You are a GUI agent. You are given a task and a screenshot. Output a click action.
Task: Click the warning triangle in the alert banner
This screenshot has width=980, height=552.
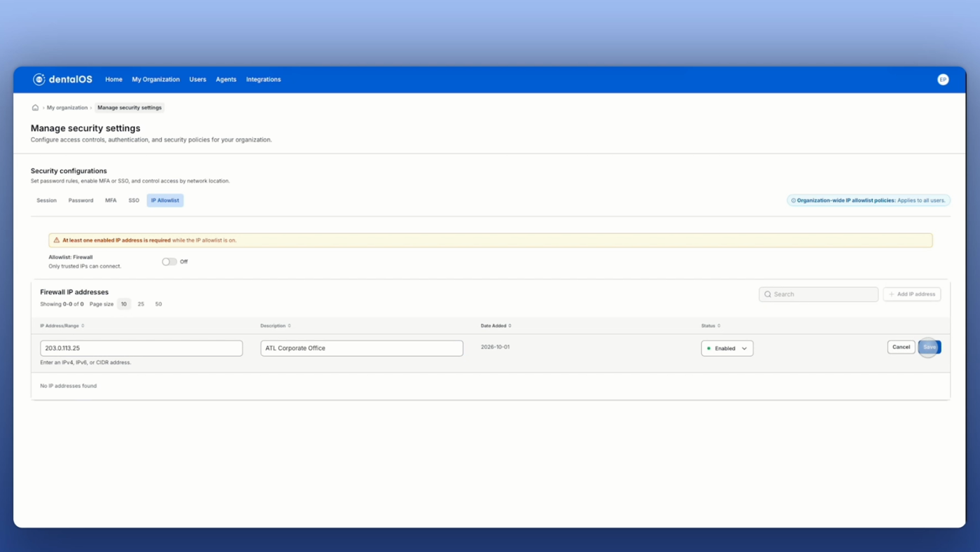point(57,240)
